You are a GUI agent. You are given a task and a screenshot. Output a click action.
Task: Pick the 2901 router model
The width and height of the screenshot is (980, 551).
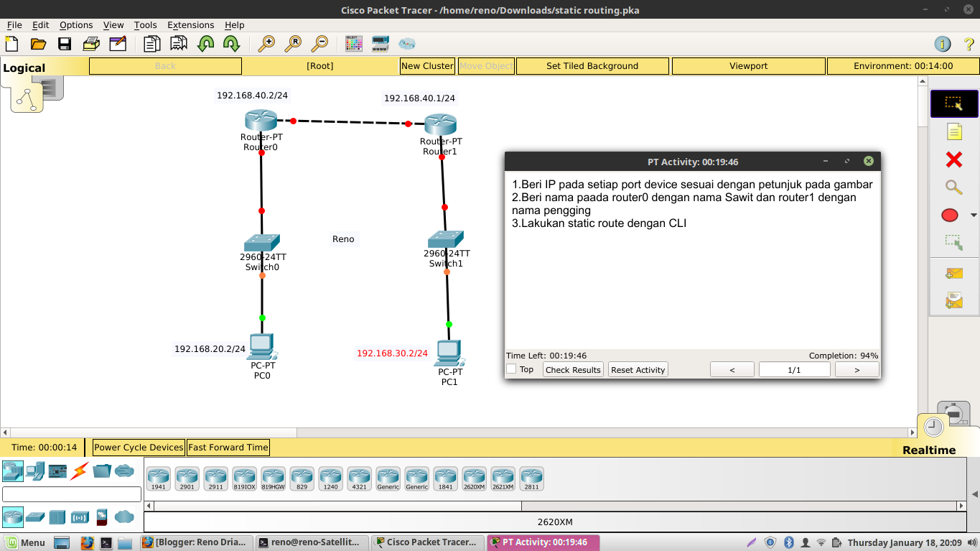pos(187,476)
